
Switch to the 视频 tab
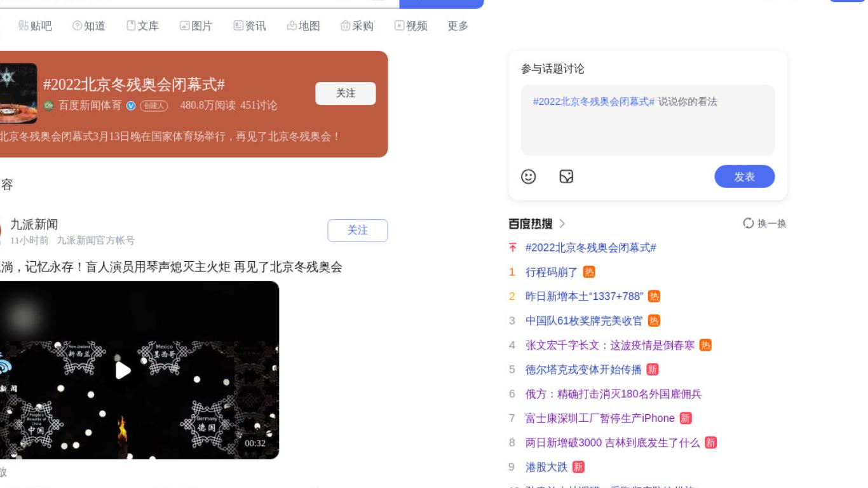tap(410, 26)
